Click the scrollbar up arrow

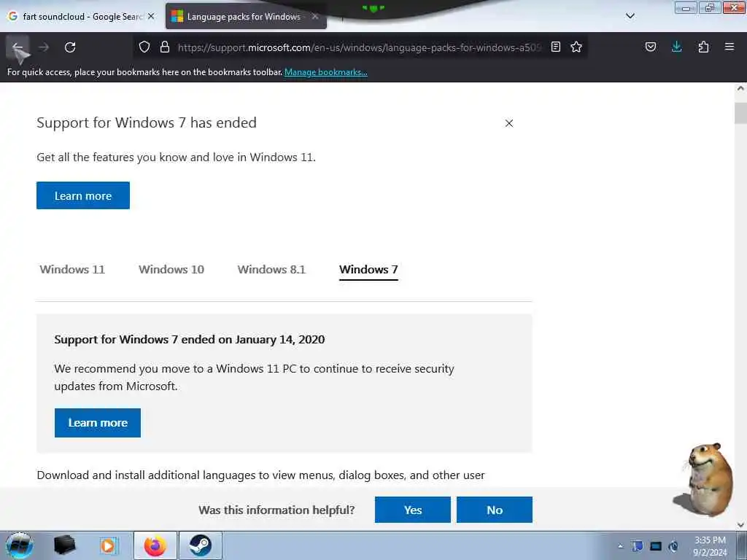click(740, 88)
